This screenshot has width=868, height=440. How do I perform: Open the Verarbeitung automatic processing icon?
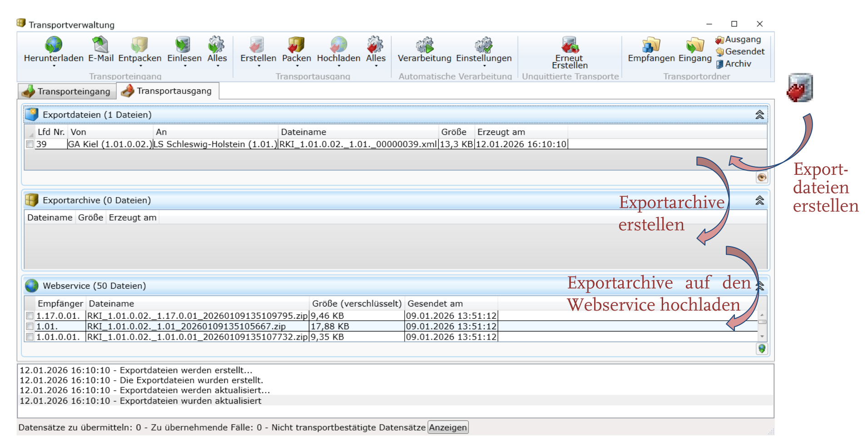point(424,45)
